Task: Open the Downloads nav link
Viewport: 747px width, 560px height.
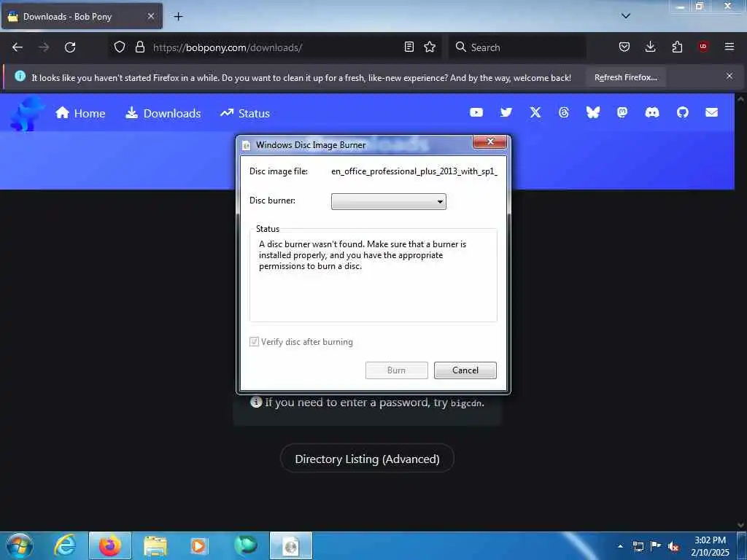Action: (163, 113)
